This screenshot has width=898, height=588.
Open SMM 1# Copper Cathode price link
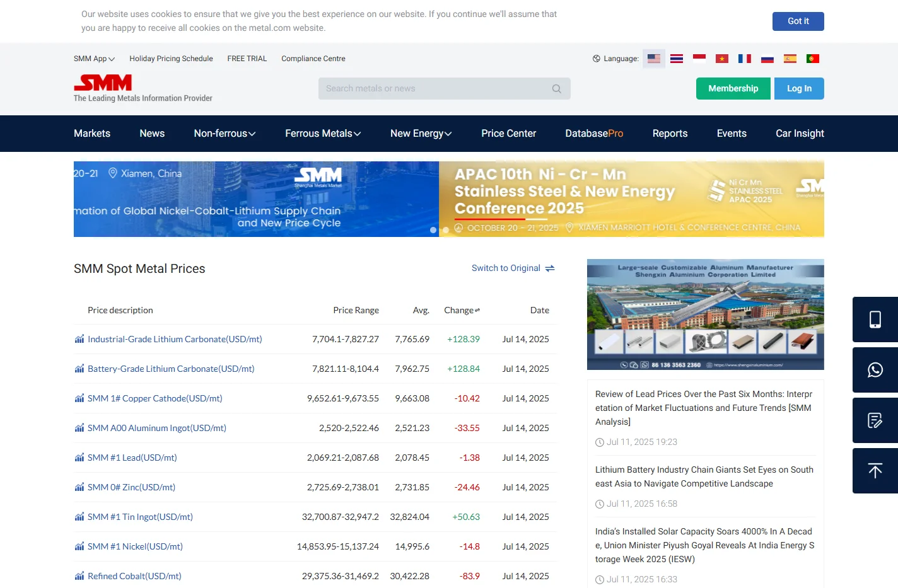pos(155,398)
